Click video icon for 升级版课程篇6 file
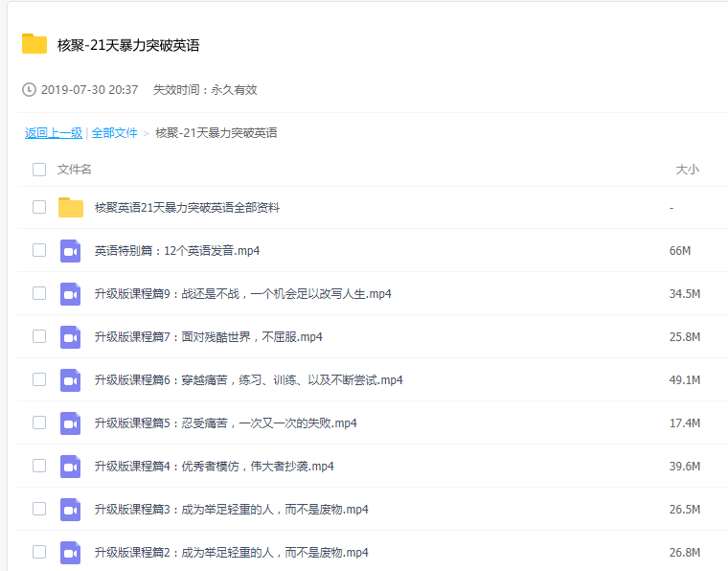The width and height of the screenshot is (728, 571). click(x=71, y=380)
